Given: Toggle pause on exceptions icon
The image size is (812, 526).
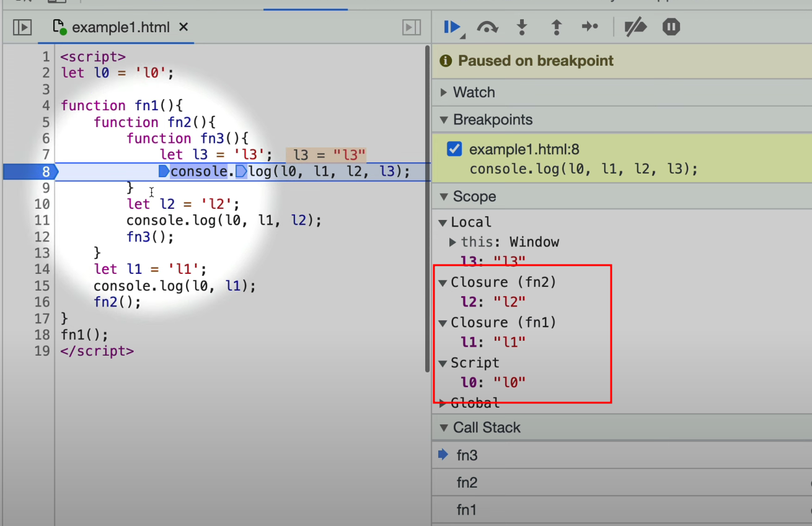Looking at the screenshot, I should (x=671, y=27).
